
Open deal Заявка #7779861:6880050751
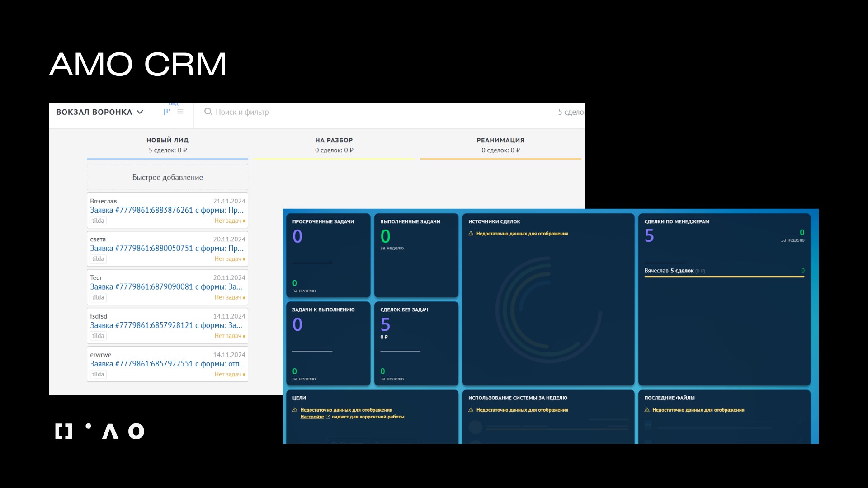click(167, 248)
